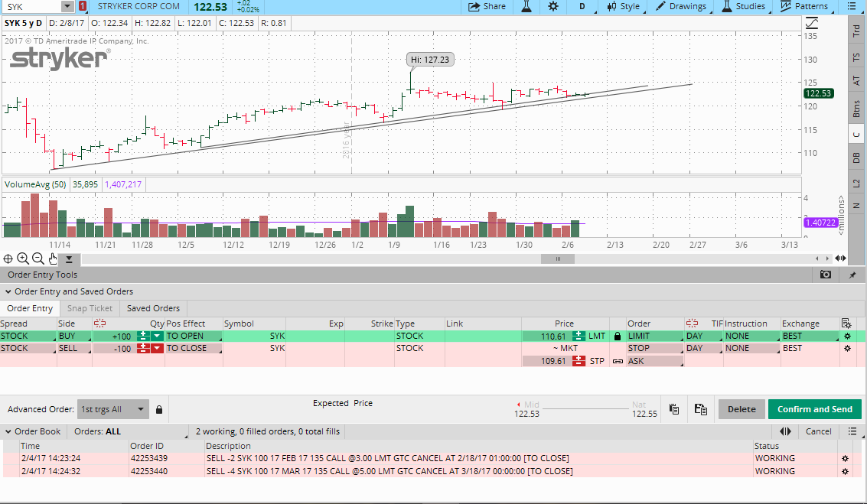Viewport: 867px width, 504px height.
Task: Collapse the Order Book section
Action: click(8, 431)
